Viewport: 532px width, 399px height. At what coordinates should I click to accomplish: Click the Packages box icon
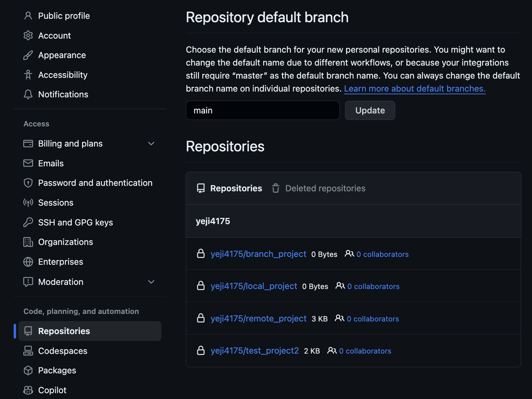[x=28, y=371]
